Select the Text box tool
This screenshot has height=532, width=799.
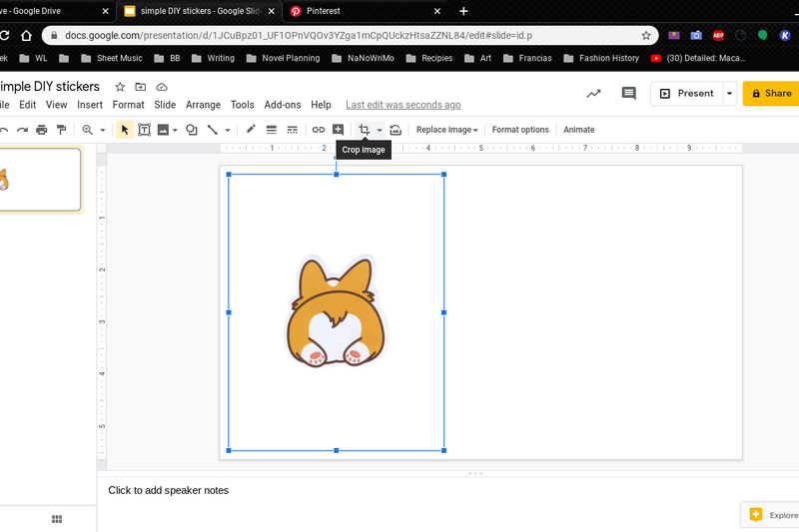point(144,130)
